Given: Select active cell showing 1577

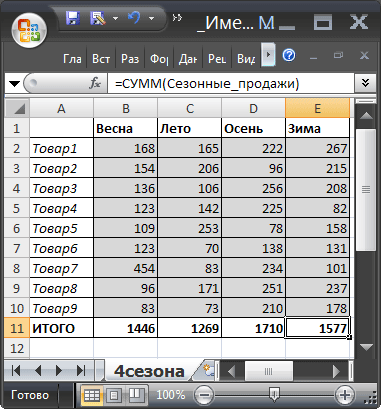Looking at the screenshot, I should (x=318, y=328).
